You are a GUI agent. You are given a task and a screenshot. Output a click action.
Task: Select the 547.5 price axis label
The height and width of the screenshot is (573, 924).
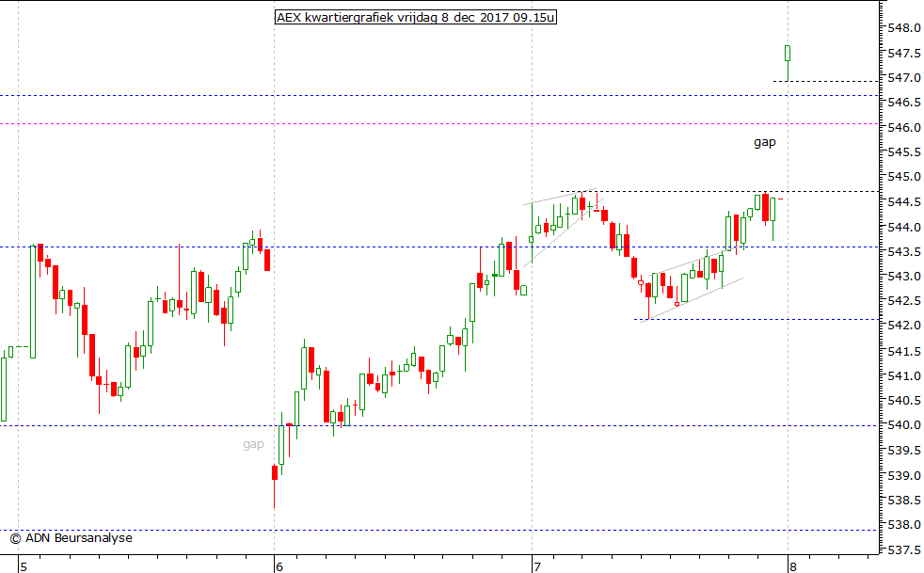coord(904,53)
